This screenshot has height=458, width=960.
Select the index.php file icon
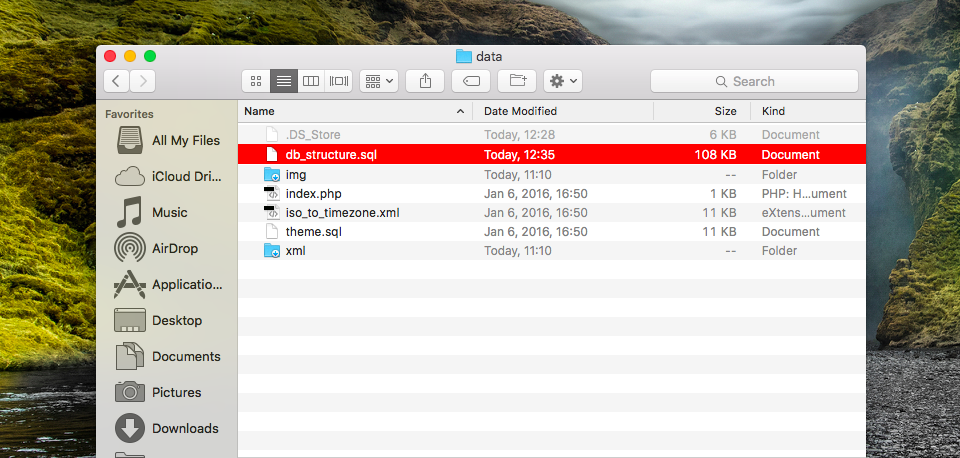click(x=272, y=194)
